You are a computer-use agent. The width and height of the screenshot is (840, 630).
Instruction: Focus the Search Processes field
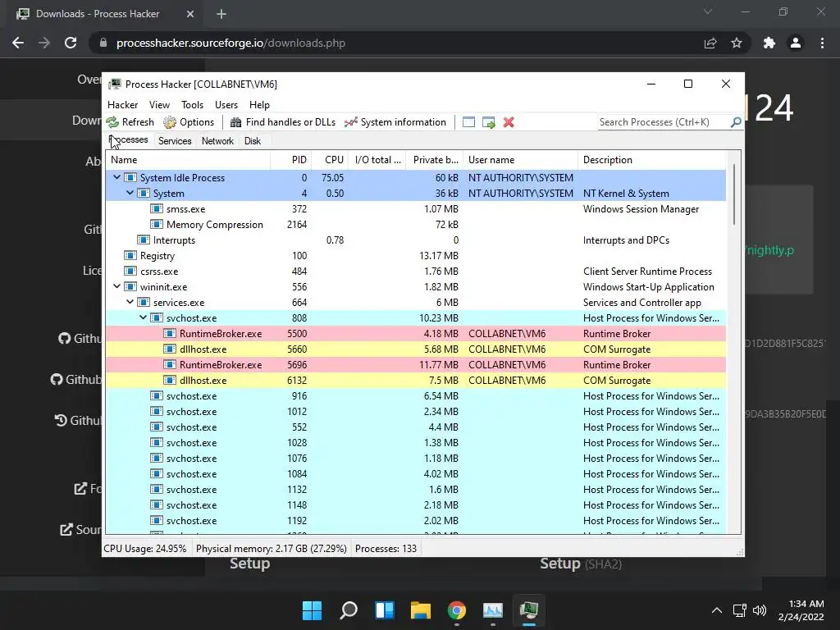pos(664,122)
